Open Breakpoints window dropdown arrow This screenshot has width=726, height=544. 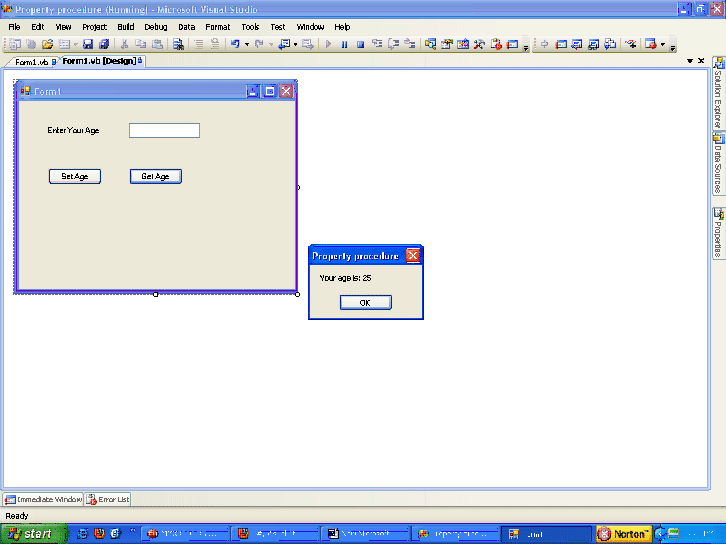[663, 44]
